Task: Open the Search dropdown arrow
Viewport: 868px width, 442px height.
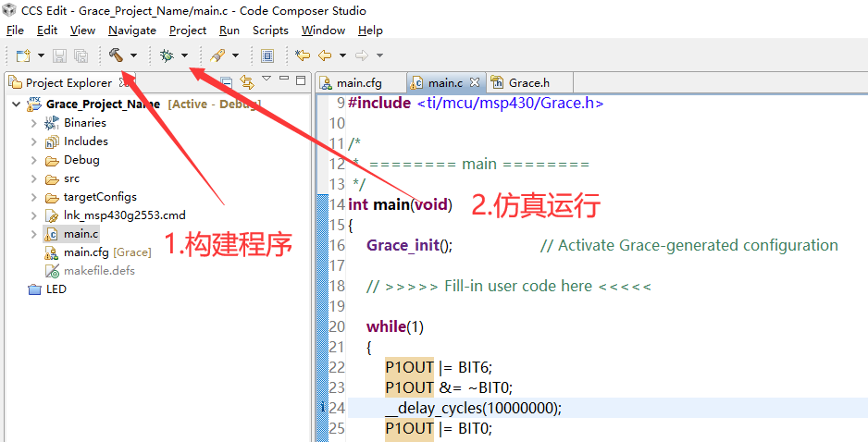Action: (x=235, y=55)
